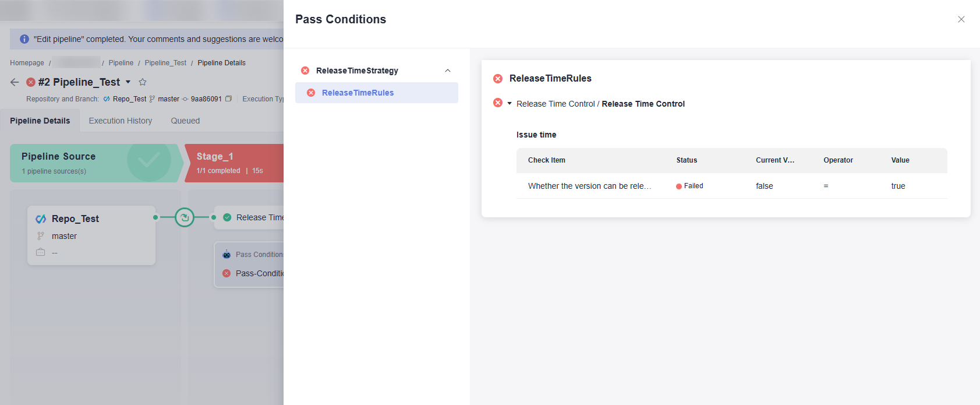
Task: Click the failed Pass-Condition red icon
Action: point(227,273)
